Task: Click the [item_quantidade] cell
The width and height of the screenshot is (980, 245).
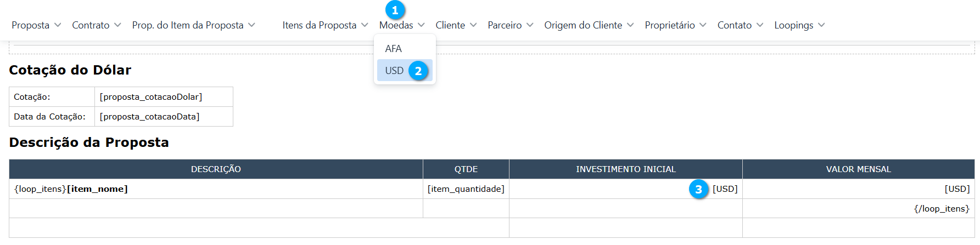Action: [466, 189]
